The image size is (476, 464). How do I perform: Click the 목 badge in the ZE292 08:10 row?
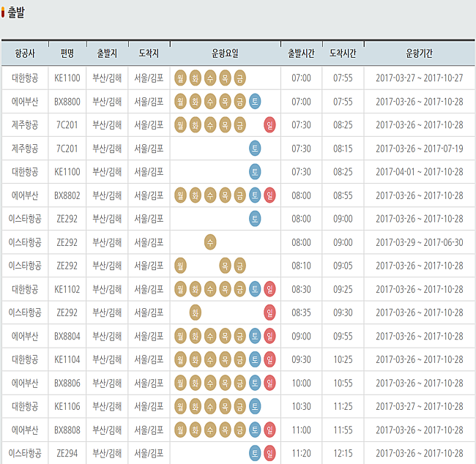click(225, 266)
